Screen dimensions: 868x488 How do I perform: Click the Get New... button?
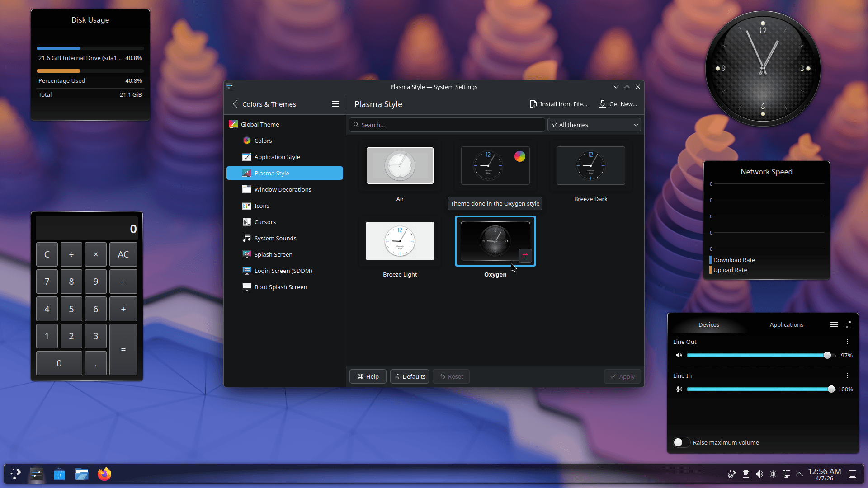(x=618, y=104)
